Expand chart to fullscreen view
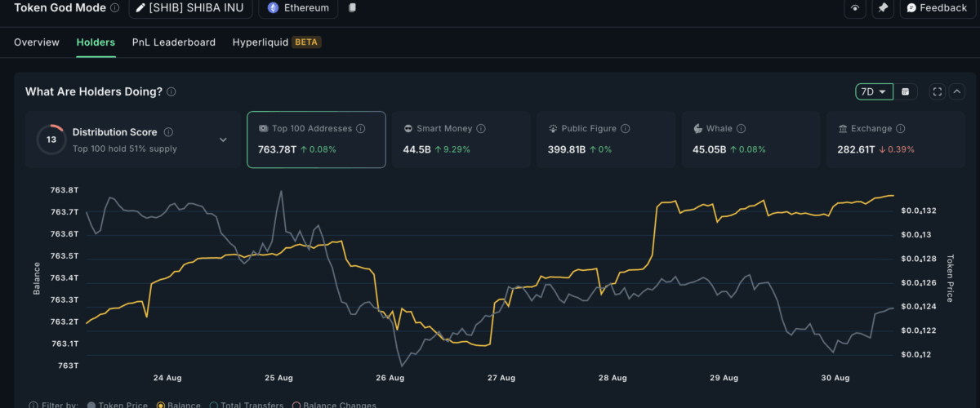The width and height of the screenshot is (980, 408). tap(937, 92)
